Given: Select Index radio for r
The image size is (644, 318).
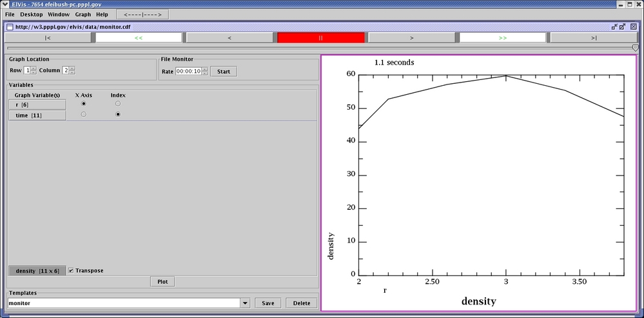Looking at the screenshot, I should click(x=118, y=104).
